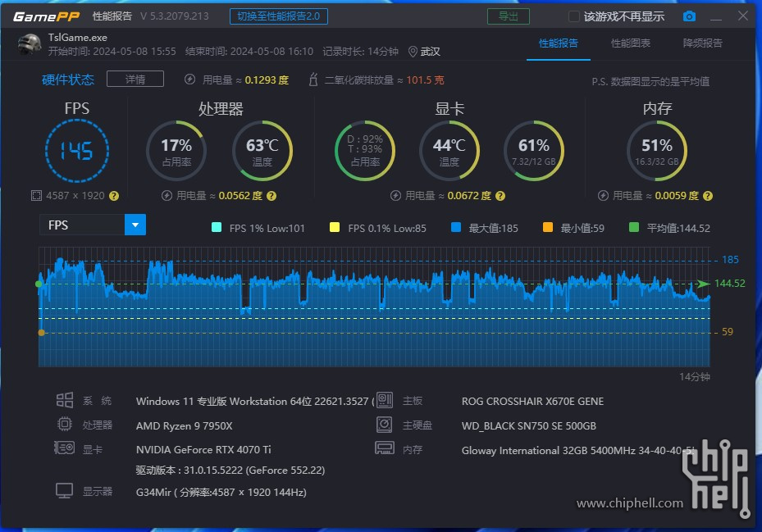Click the location pin icon near 武汉
This screenshot has height=532, width=762.
413,52
